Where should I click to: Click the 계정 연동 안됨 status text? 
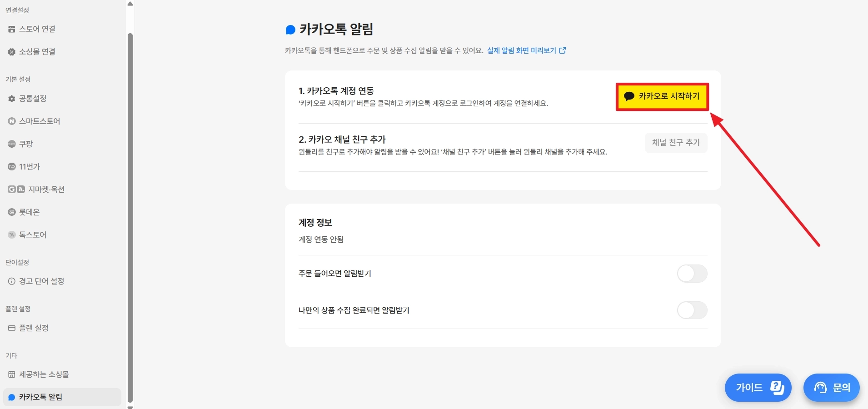click(x=321, y=239)
